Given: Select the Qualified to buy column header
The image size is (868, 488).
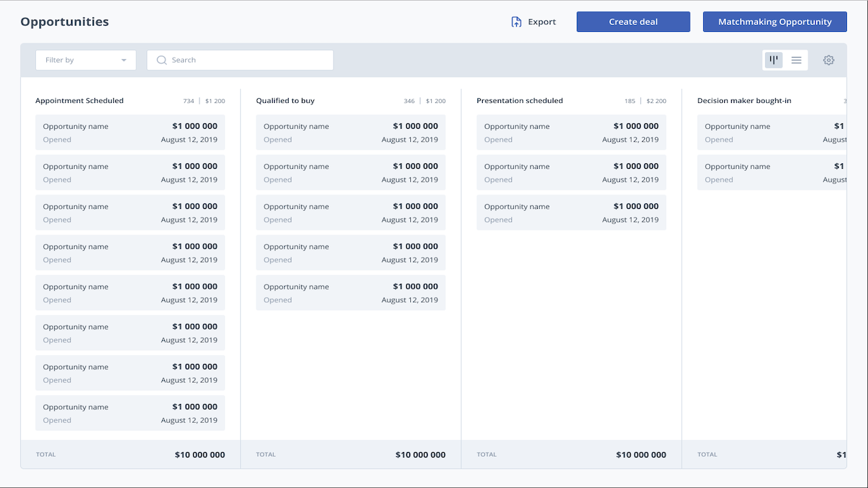Looking at the screenshot, I should pyautogui.click(x=285, y=101).
